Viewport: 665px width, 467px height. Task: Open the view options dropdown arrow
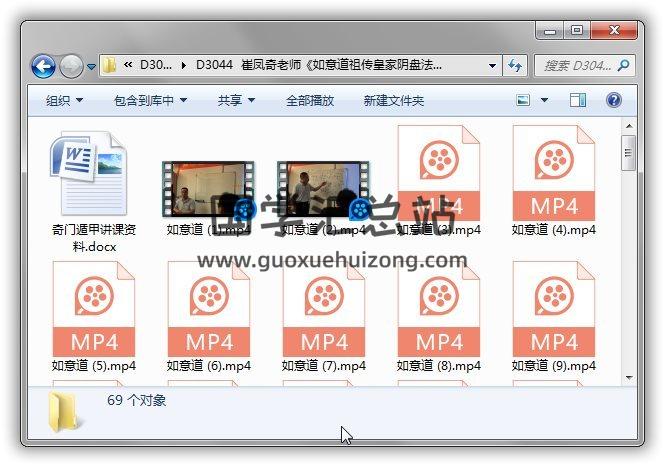545,101
